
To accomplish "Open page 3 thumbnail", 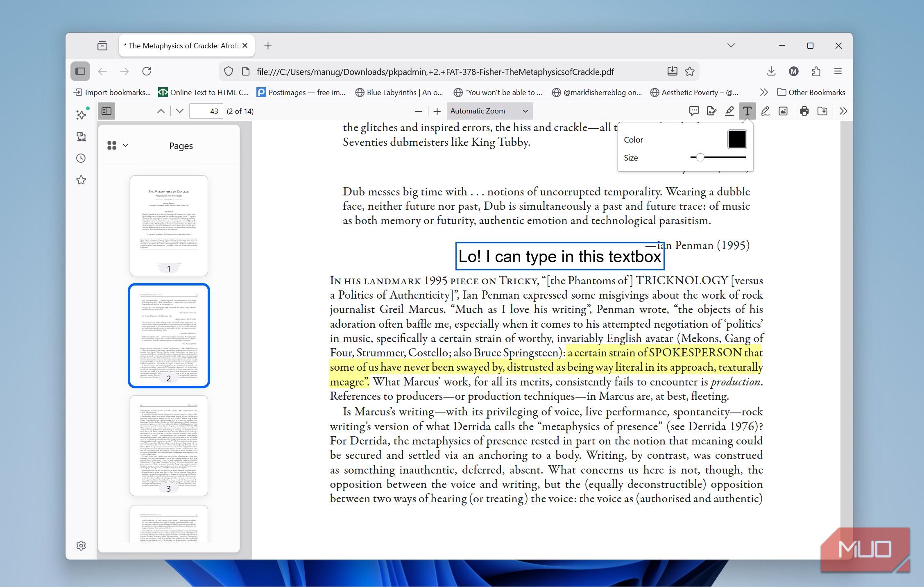I will (169, 445).
